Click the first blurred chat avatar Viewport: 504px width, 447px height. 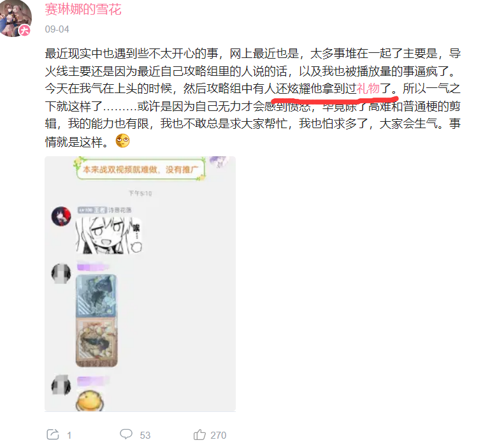coord(61,274)
